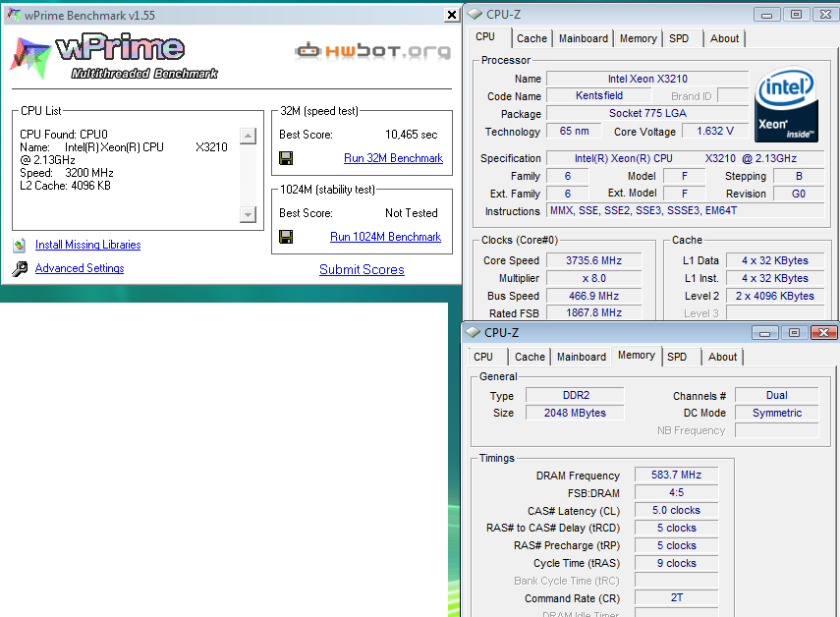This screenshot has width=840, height=617.
Task: Click the Bus Speed value 466.9 MHz
Action: (593, 296)
